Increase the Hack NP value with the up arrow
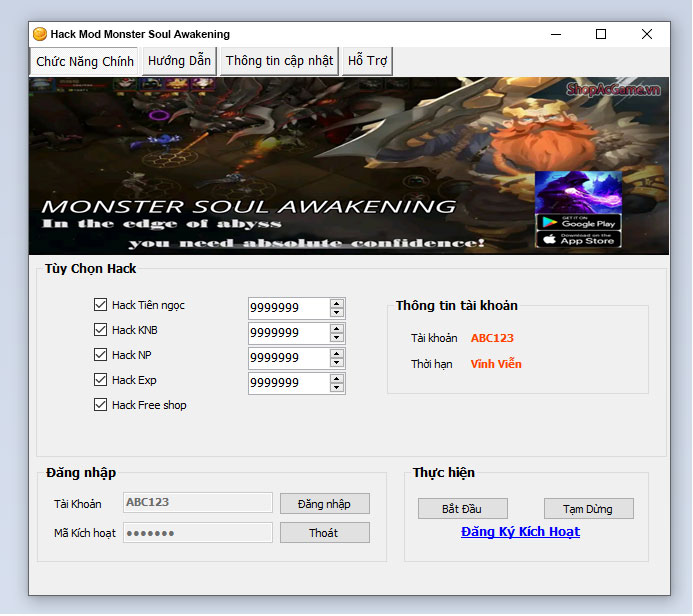 [337, 354]
